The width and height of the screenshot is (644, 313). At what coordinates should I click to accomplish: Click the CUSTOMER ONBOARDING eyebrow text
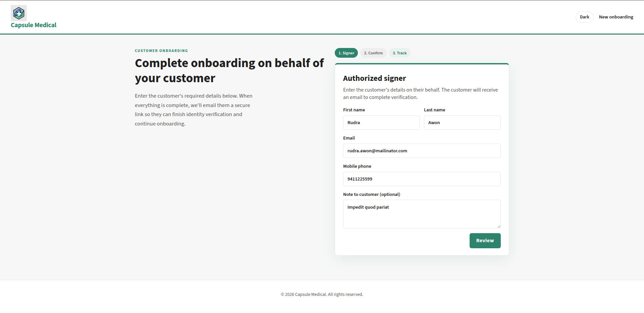161,51
